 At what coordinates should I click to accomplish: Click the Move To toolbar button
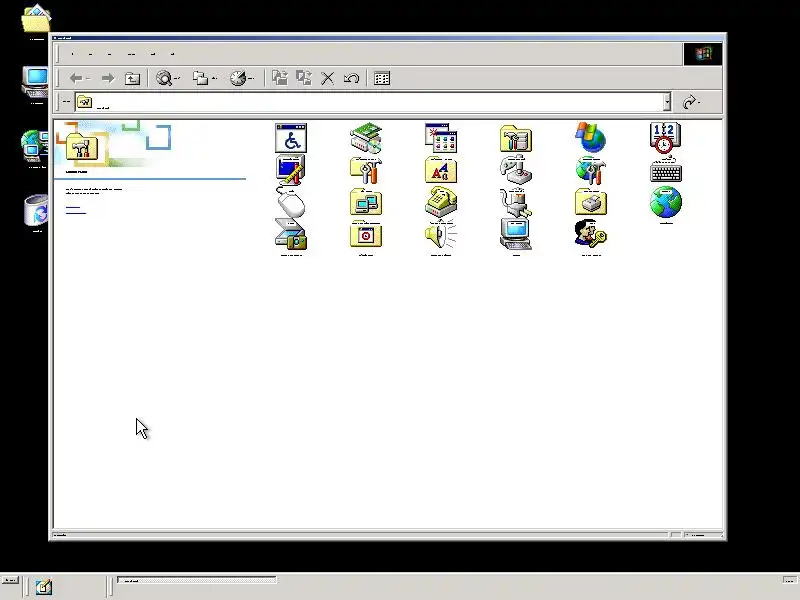(280, 78)
